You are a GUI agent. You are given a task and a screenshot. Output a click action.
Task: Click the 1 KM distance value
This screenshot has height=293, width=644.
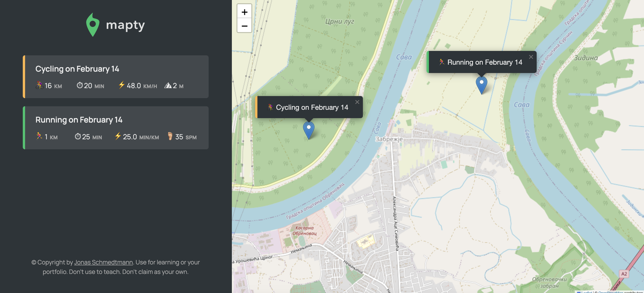click(51, 137)
